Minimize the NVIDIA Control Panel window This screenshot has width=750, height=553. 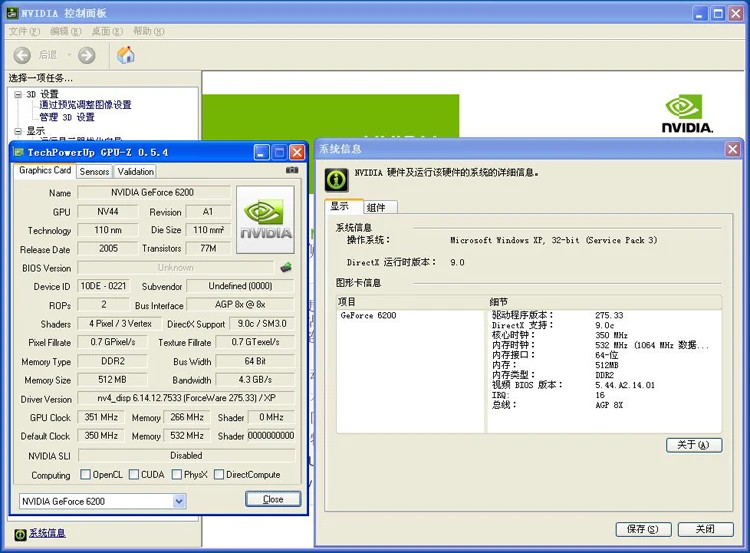pyautogui.click(x=700, y=13)
